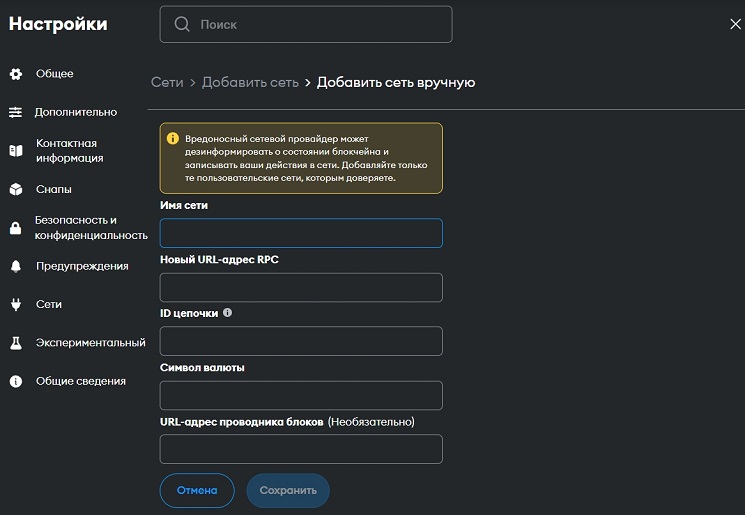Screen dimensions: 745x515
Task: Click the sliders icon beside Дополнительно
Action: (15, 112)
